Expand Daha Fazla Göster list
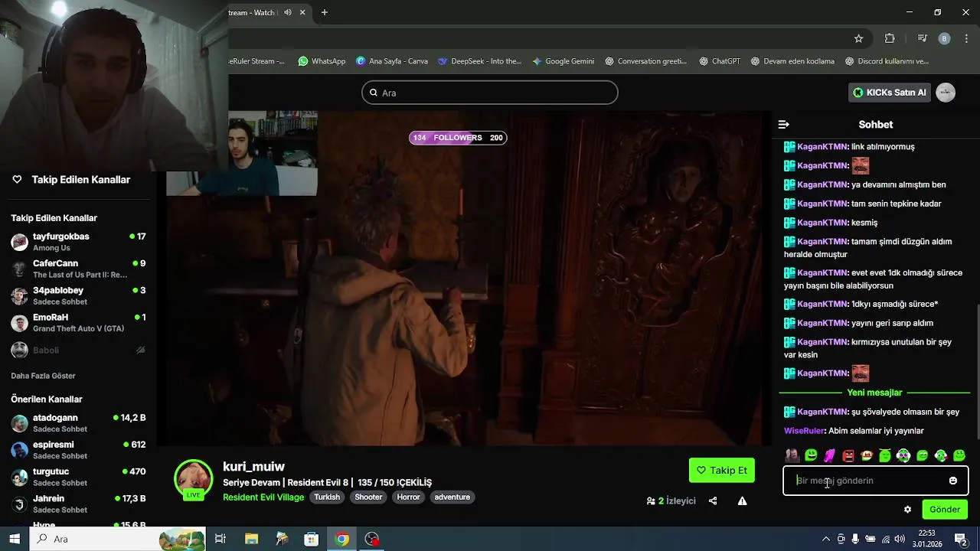This screenshot has width=980, height=551. (x=43, y=376)
